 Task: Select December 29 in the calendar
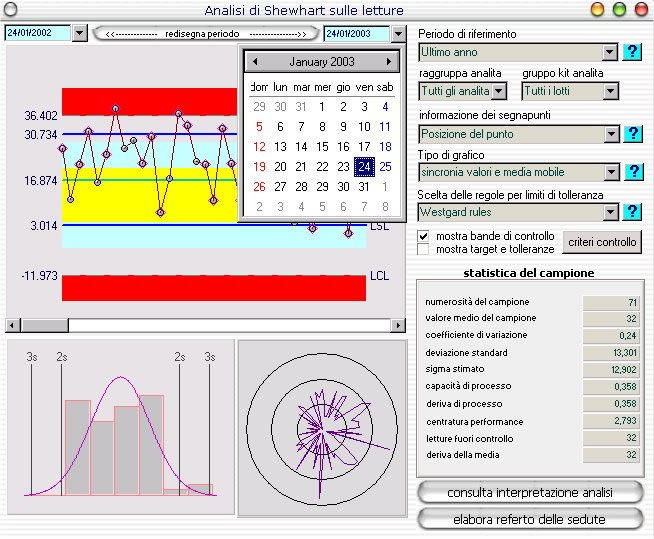[259, 107]
